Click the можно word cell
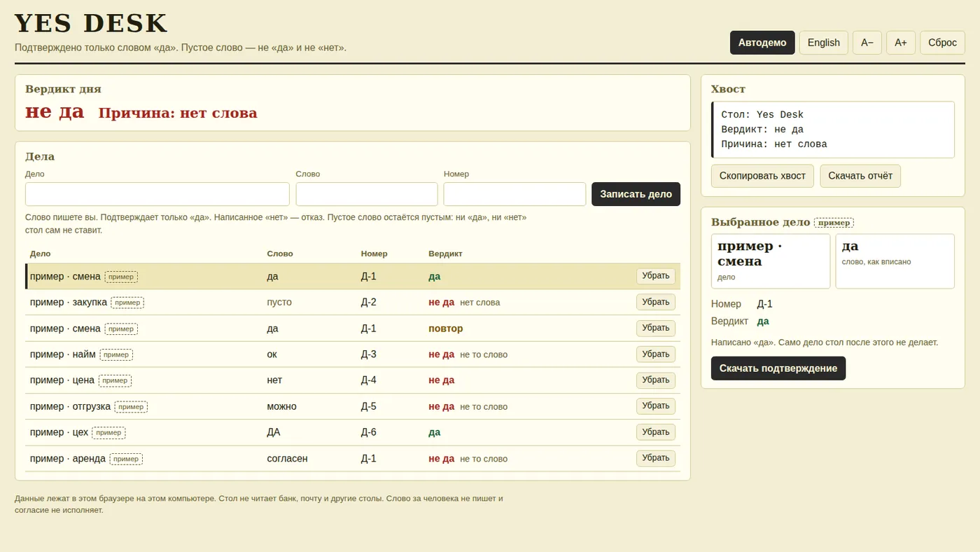Viewport: 980px width, 552px height. tap(281, 406)
